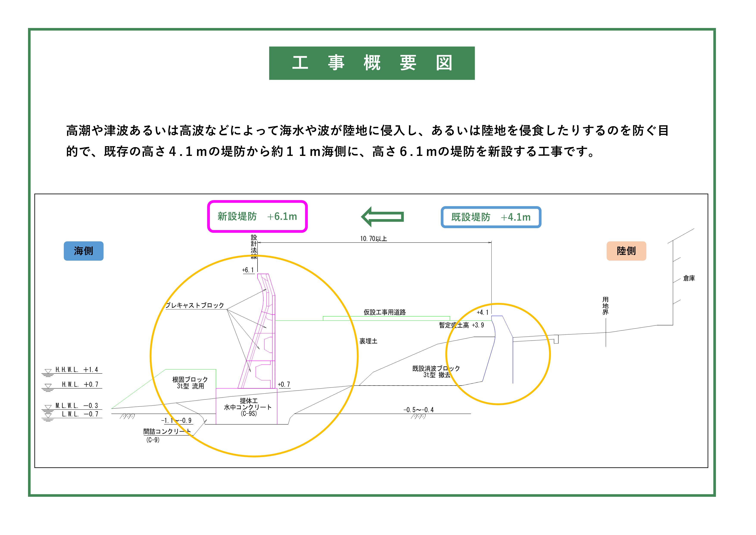Click the 10.70以上 dimension text

coord(373,238)
